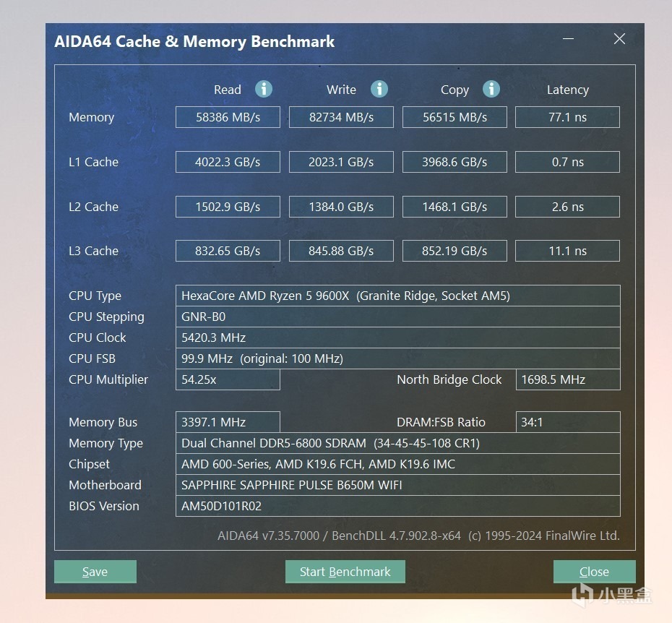The image size is (672, 623).
Task: Select L2 Cache write 1384.0 GB/s
Action: tap(341, 207)
